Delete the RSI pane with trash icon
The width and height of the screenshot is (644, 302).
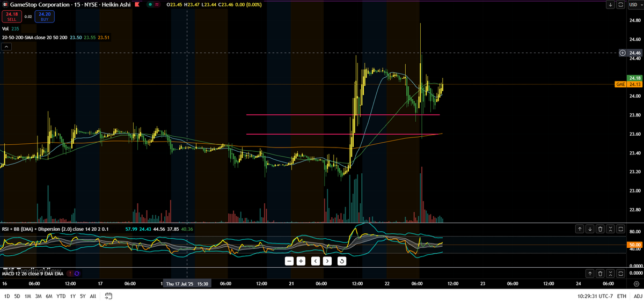tap(601, 229)
